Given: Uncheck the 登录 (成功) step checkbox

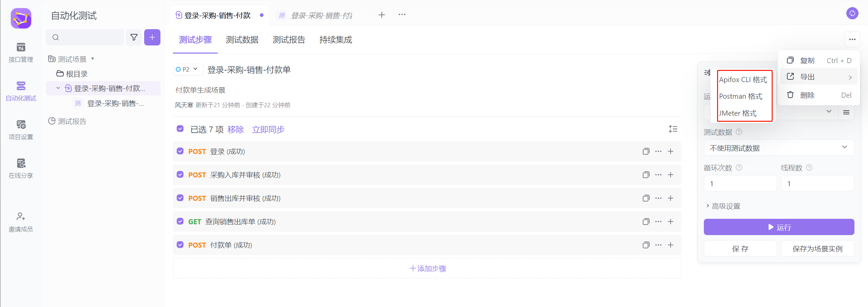Looking at the screenshot, I should [180, 151].
